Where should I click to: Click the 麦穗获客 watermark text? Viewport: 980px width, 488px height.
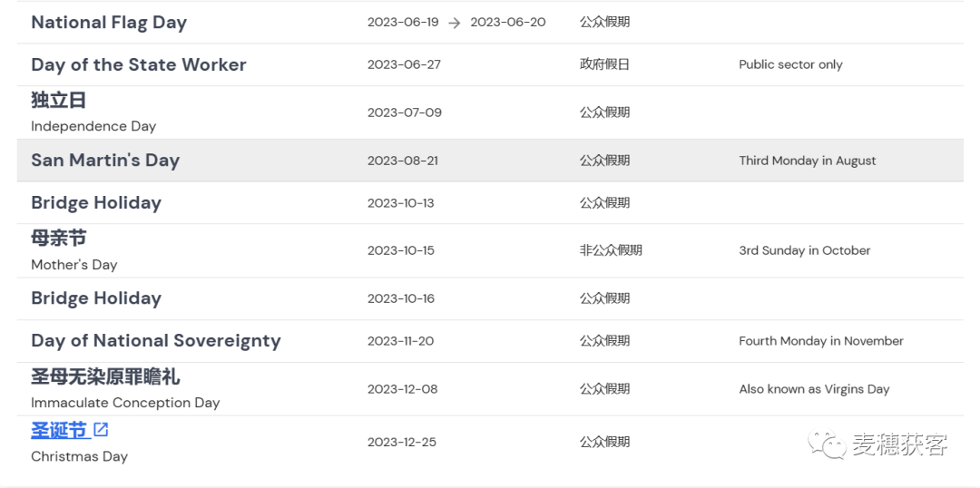(898, 444)
